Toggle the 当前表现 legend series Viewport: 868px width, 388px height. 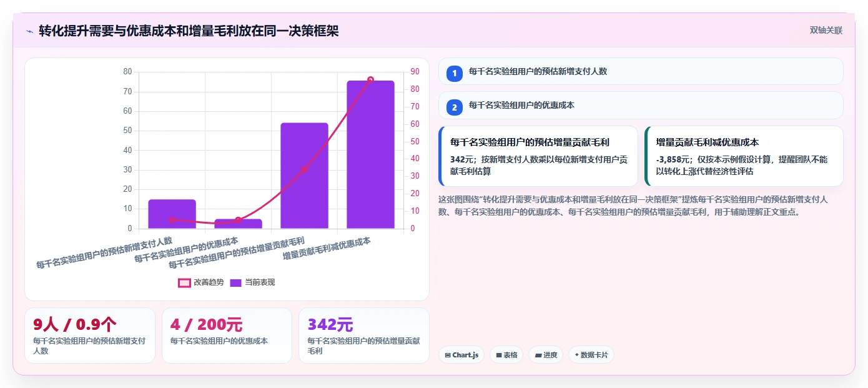click(x=252, y=282)
